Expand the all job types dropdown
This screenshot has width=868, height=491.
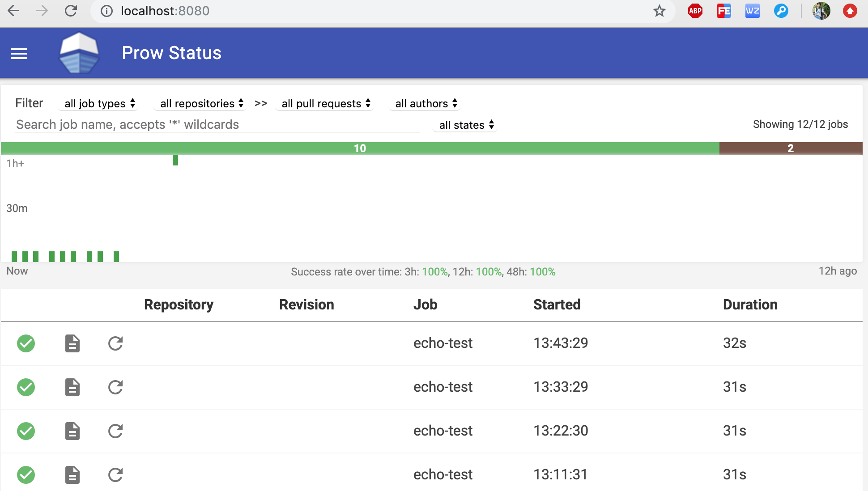click(x=99, y=104)
